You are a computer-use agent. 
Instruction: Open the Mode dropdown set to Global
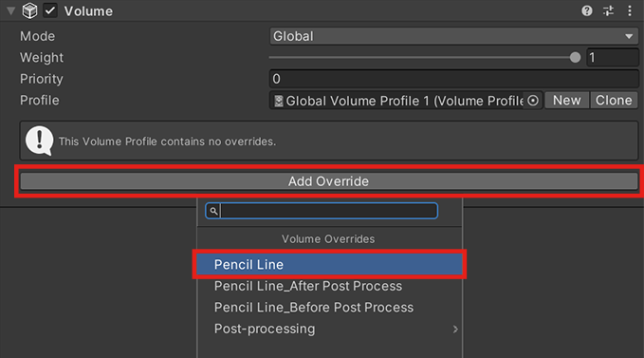(453, 36)
